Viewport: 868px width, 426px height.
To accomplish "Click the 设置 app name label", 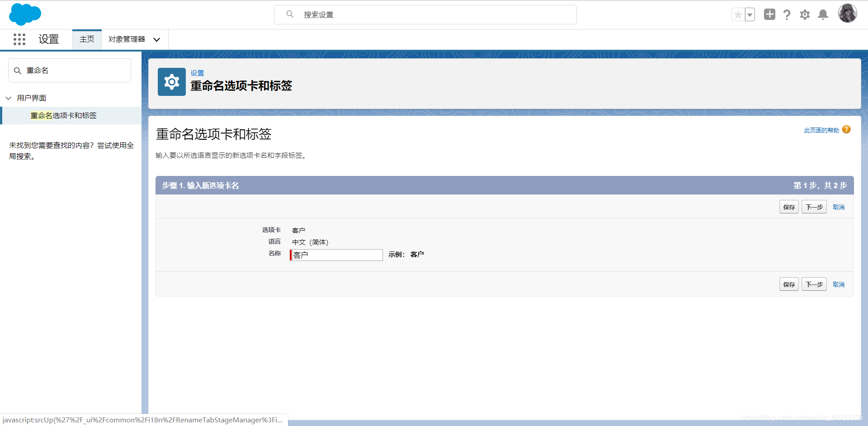I will (x=49, y=39).
